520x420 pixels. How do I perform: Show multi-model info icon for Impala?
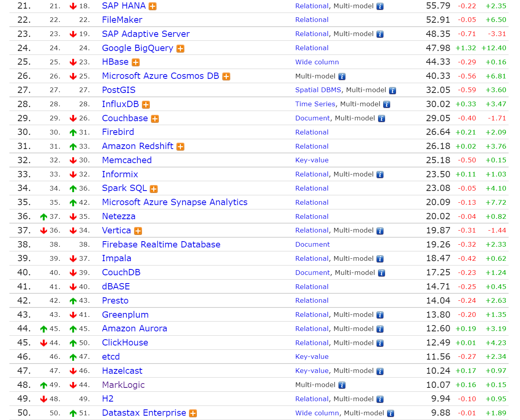tap(380, 259)
